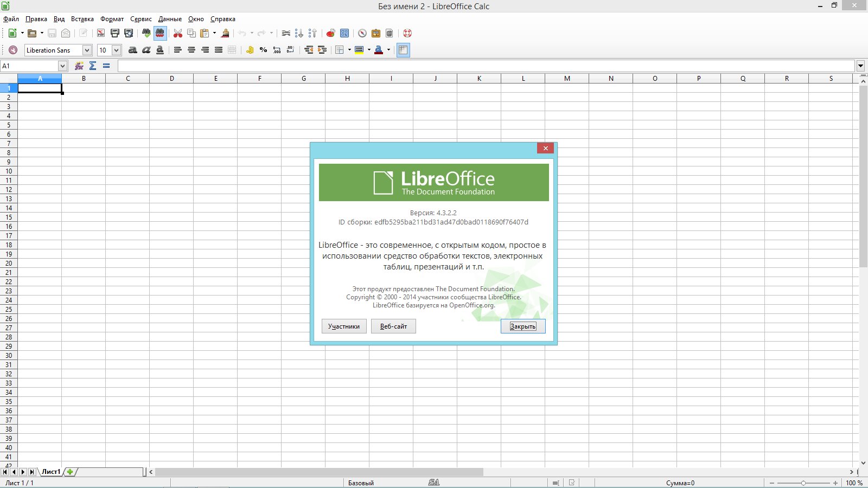The width and height of the screenshot is (868, 488).
Task: Open the Navigator compass icon
Action: [x=362, y=33]
